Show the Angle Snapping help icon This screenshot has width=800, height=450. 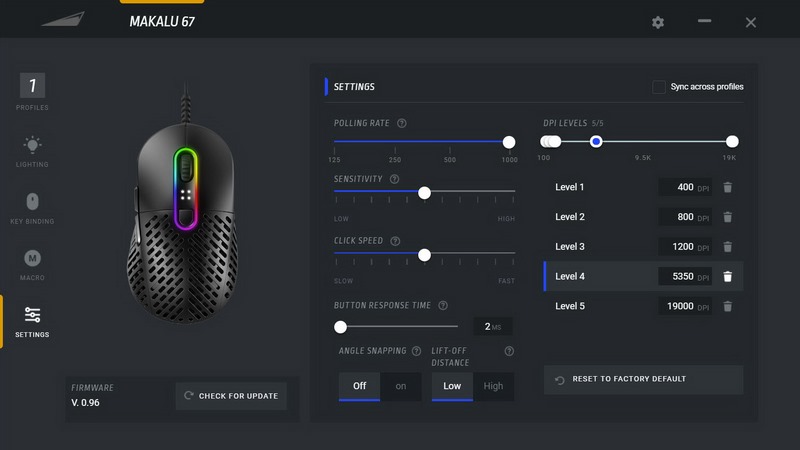click(x=416, y=351)
